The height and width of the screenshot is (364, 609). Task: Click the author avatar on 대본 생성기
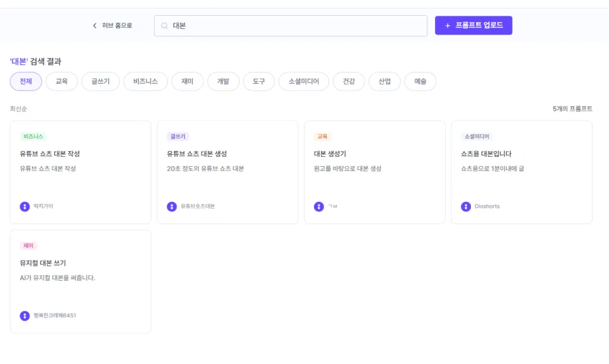318,207
